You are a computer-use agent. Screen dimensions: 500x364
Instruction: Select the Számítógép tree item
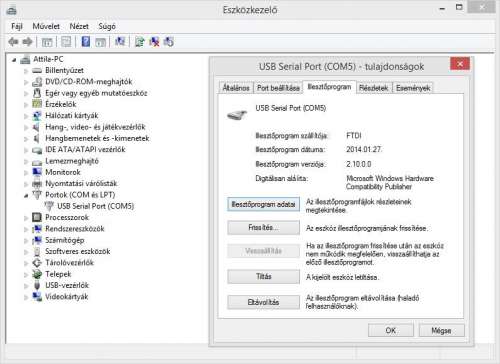[x=65, y=240]
